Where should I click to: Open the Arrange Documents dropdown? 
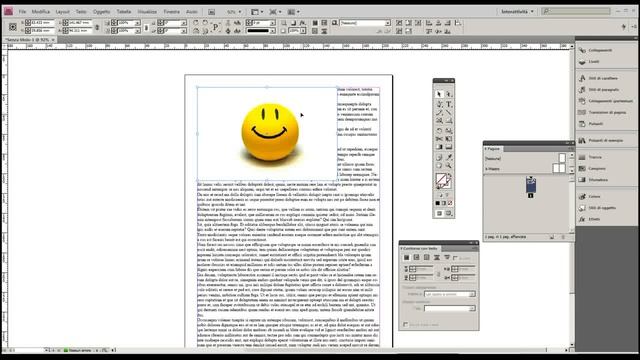(x=293, y=12)
